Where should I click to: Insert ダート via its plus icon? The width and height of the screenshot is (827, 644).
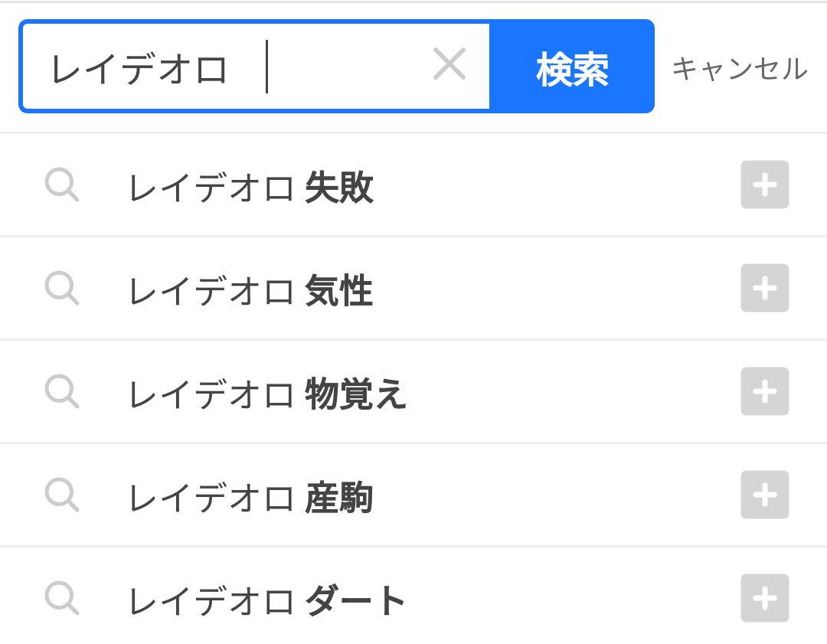pos(764,598)
